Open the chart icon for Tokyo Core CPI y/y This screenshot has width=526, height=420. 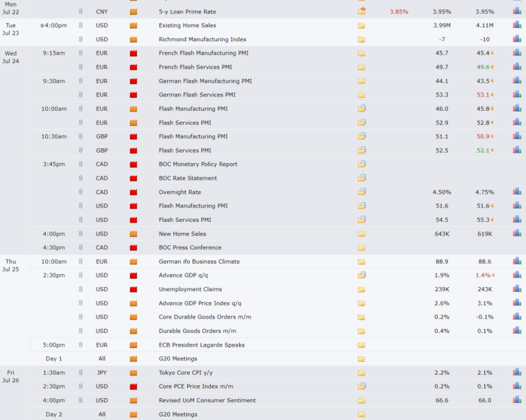tap(517, 373)
